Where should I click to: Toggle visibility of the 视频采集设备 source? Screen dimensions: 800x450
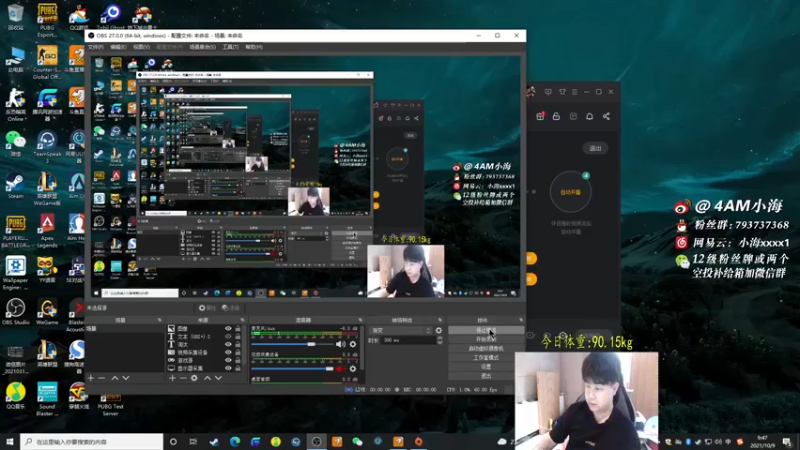click(228, 352)
